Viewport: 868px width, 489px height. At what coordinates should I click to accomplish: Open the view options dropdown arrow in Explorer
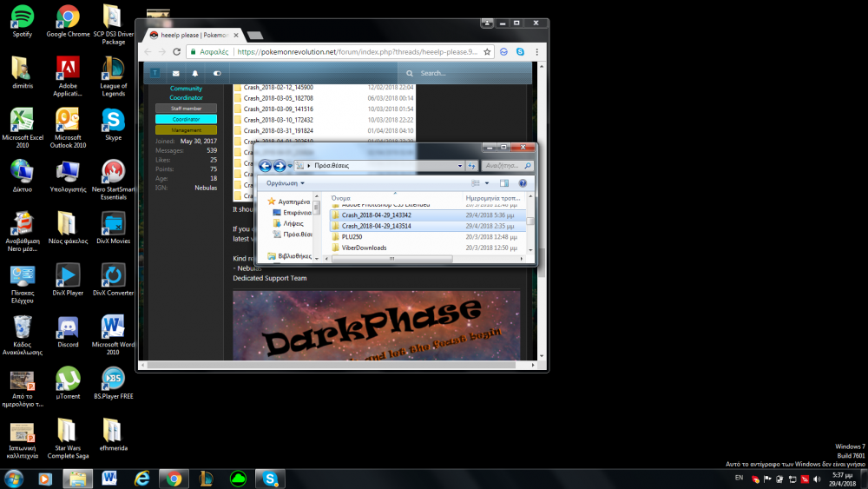[x=487, y=183]
